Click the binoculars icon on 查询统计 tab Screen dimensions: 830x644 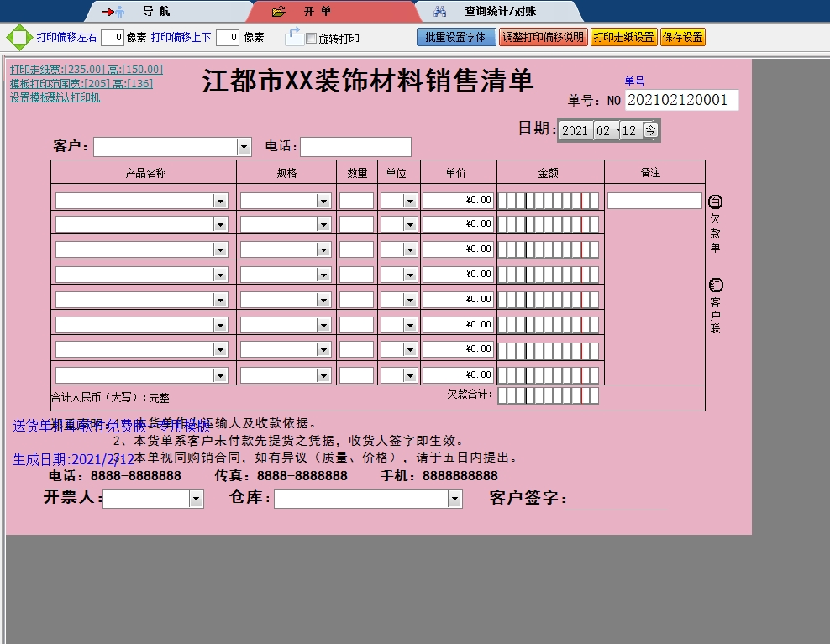click(x=439, y=12)
